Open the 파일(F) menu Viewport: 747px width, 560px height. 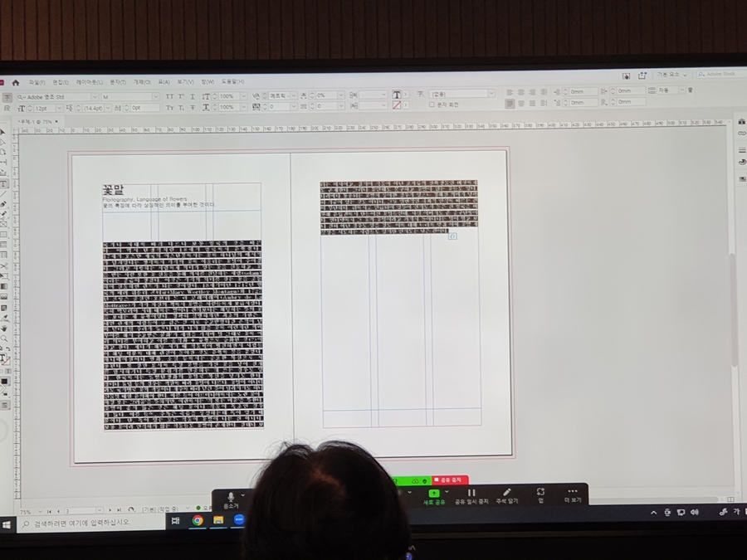[x=37, y=82]
